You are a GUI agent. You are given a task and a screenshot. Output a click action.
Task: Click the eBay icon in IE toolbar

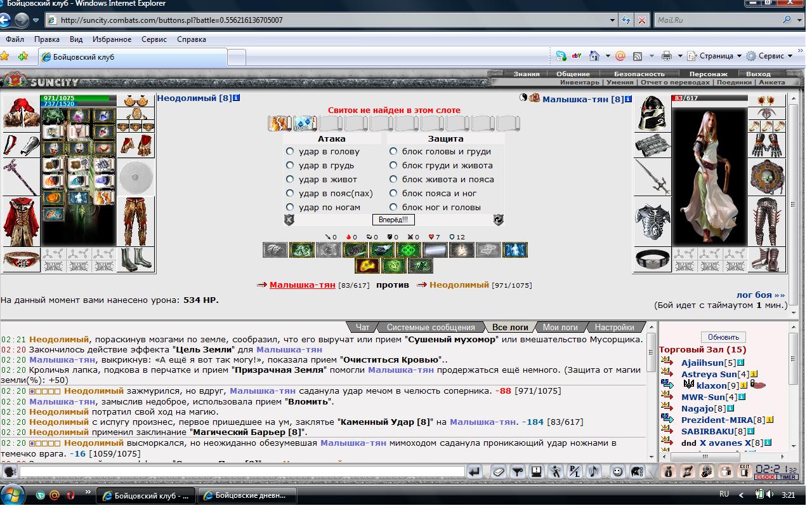pyautogui.click(x=577, y=56)
